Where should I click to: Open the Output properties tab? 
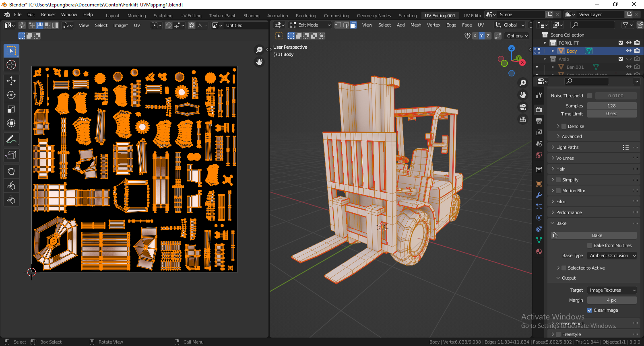[x=539, y=121]
